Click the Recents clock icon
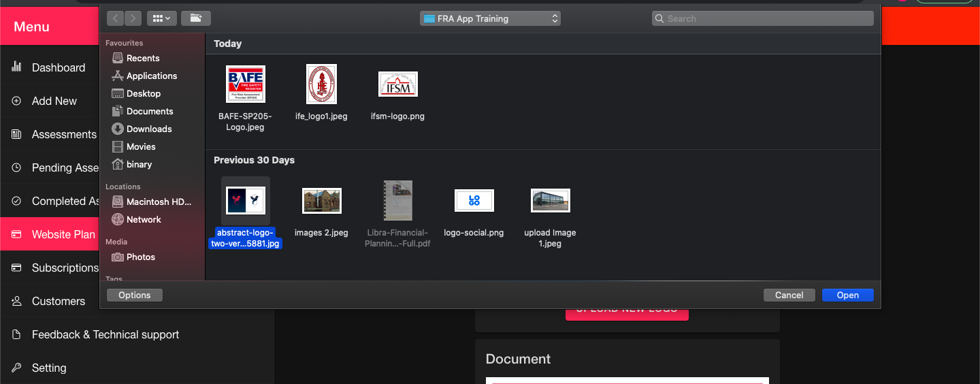The image size is (980, 384). tap(118, 58)
